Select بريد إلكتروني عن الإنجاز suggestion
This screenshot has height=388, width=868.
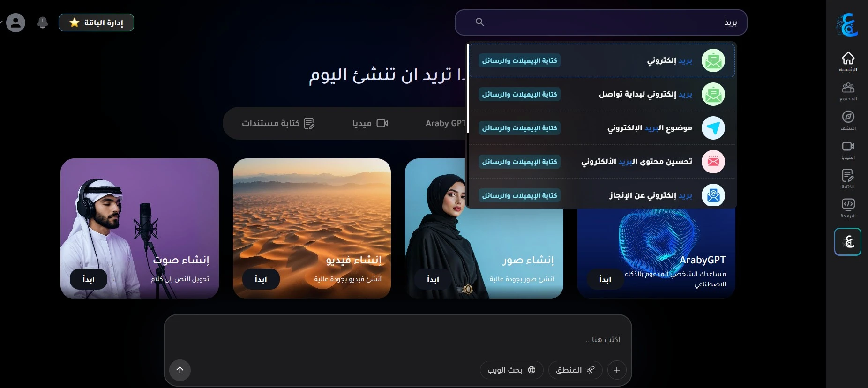[602, 195]
